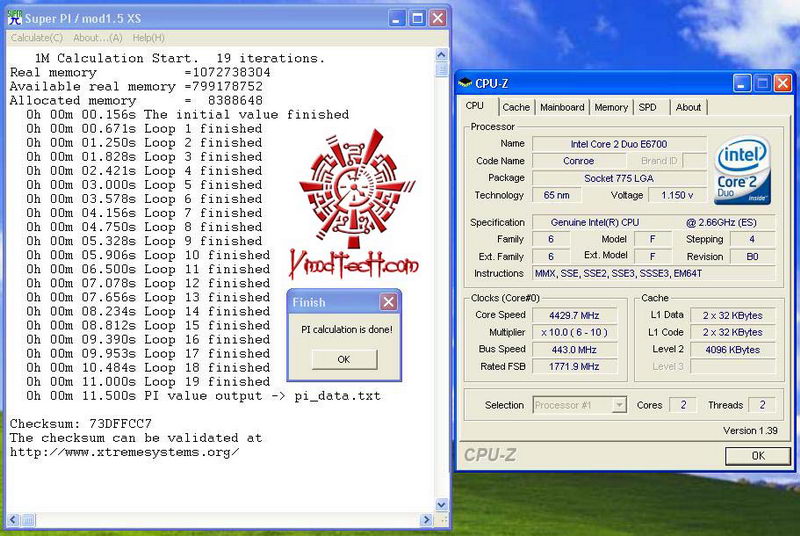This screenshot has width=800, height=536.
Task: Click the Package field Socket 775 LGA
Action: pos(619,178)
